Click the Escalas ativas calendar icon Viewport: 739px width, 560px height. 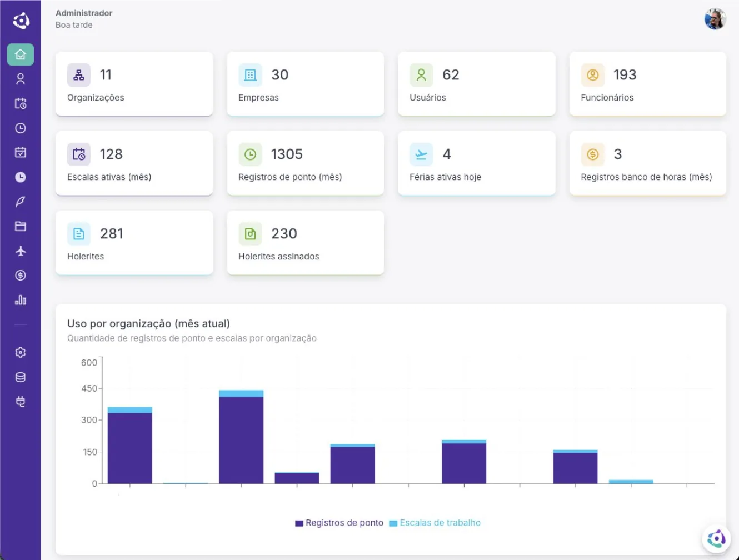coord(79,154)
